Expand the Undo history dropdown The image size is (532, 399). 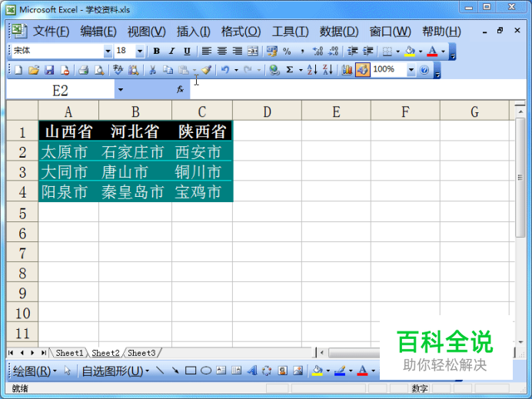click(236, 70)
